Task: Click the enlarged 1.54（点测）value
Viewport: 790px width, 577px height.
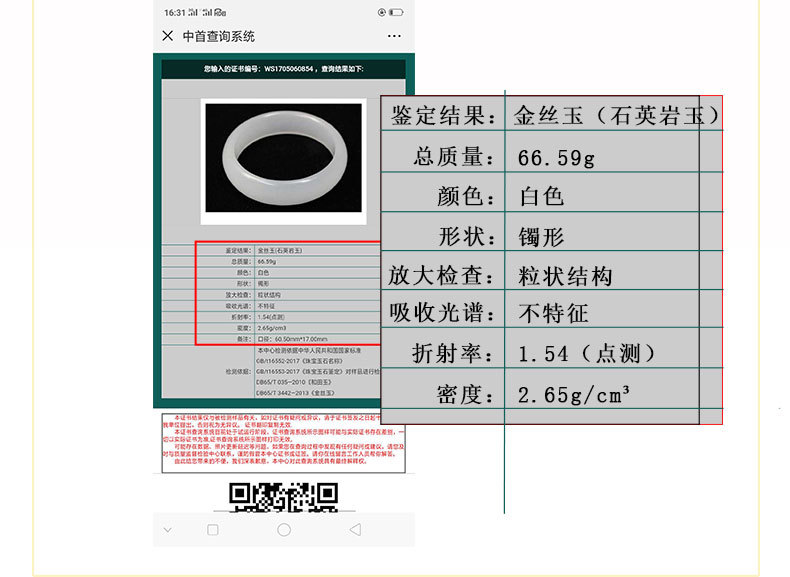Action: (x=587, y=354)
